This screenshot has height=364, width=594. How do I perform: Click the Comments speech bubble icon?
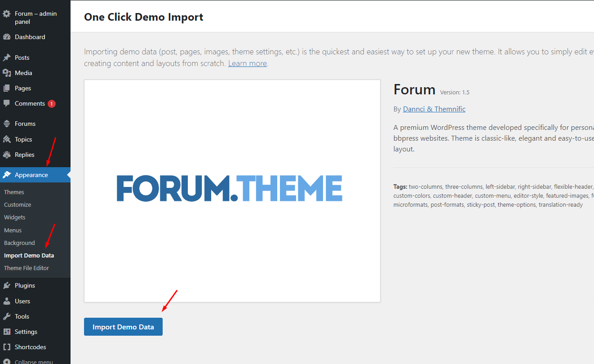coord(7,103)
